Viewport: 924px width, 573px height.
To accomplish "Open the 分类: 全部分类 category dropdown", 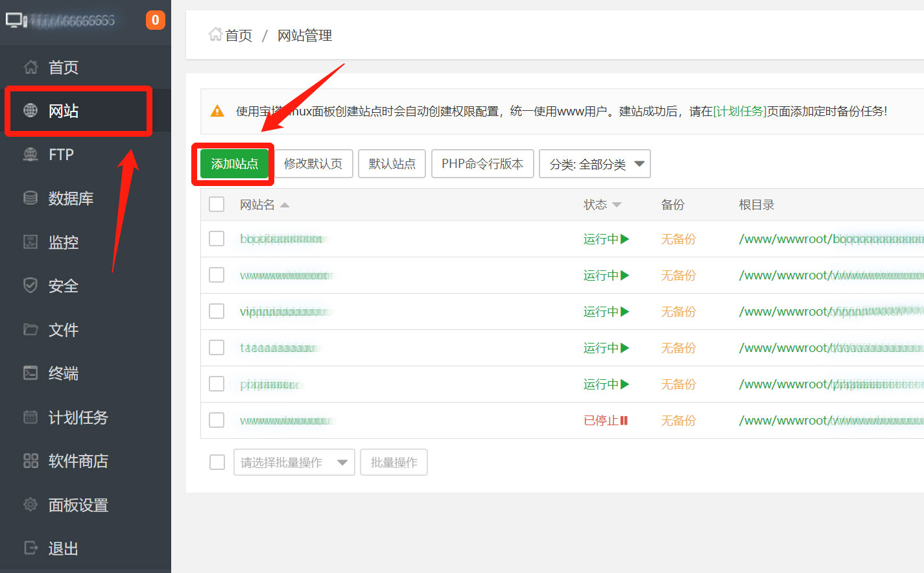I will [x=594, y=163].
